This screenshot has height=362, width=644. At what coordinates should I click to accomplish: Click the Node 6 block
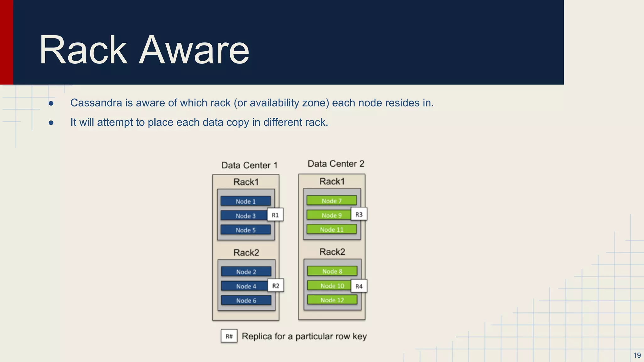pos(246,300)
